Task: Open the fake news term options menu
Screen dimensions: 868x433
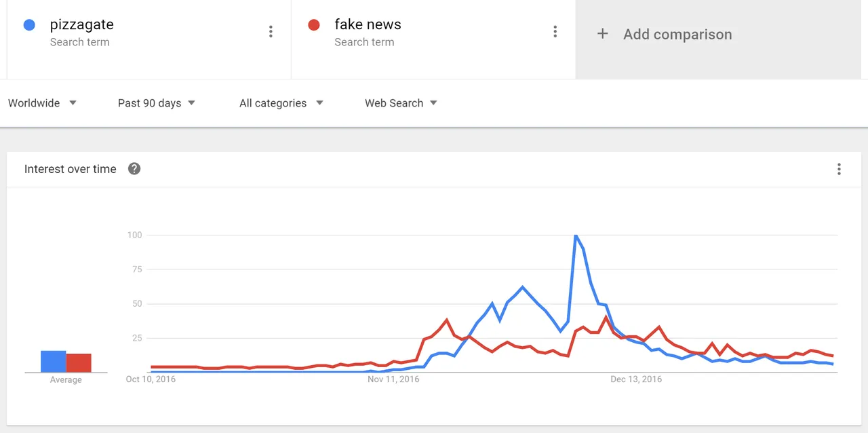Action: click(x=555, y=31)
